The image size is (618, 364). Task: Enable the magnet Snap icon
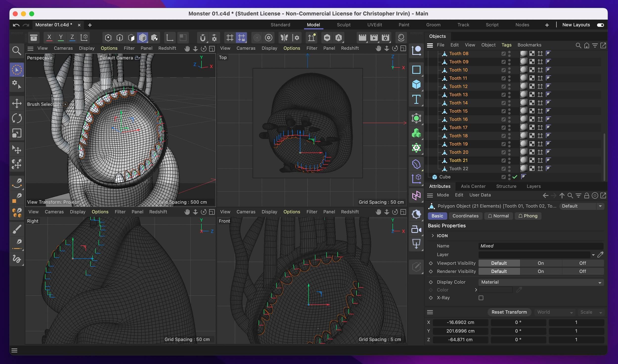(x=202, y=38)
